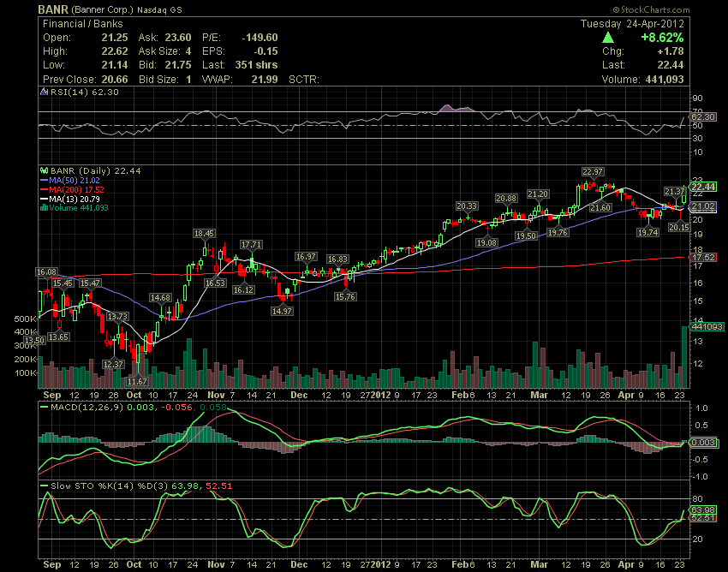
Task: Select the white MA(13) legend line swatch
Action: click(x=44, y=199)
